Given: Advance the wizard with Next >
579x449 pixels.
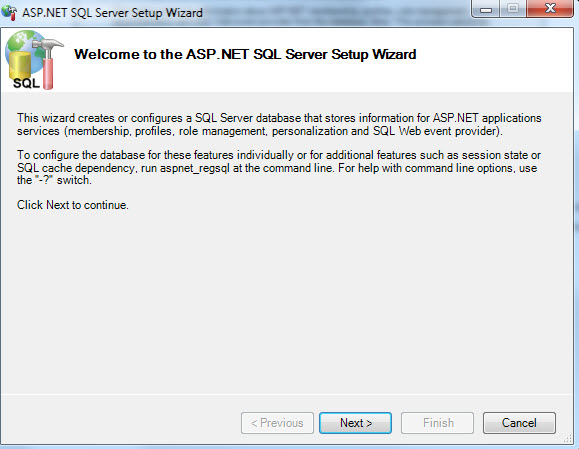Looking at the screenshot, I should pyautogui.click(x=355, y=423).
